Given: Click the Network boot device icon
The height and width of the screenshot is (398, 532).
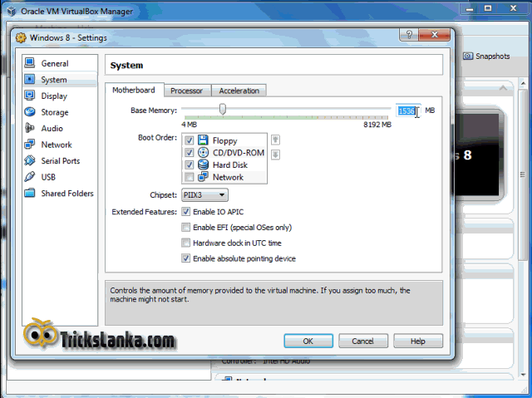Looking at the screenshot, I should (x=203, y=177).
